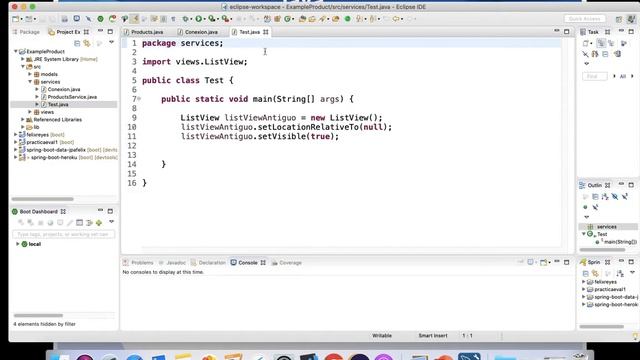This screenshot has height=360, width=640.
Task: Click the Open Type toolbar icon
Action: 302,19
